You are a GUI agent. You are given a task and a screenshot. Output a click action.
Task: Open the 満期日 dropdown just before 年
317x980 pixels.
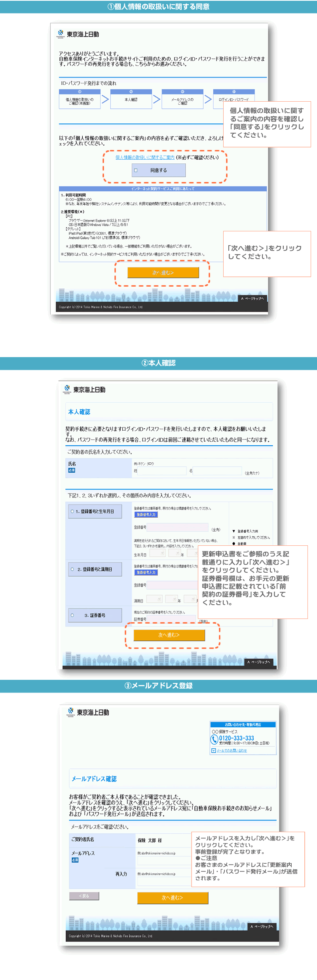tap(171, 599)
